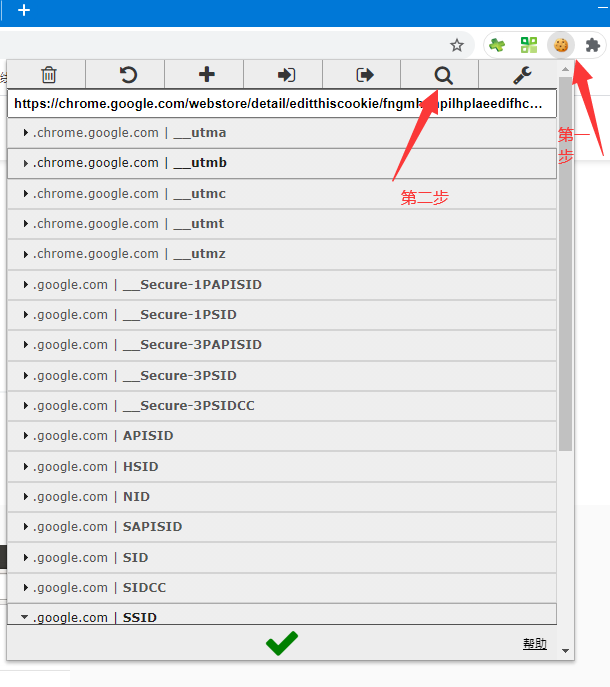
Task: Expand the __Secure-1PAPISID cookie row
Action: pyautogui.click(x=282, y=285)
